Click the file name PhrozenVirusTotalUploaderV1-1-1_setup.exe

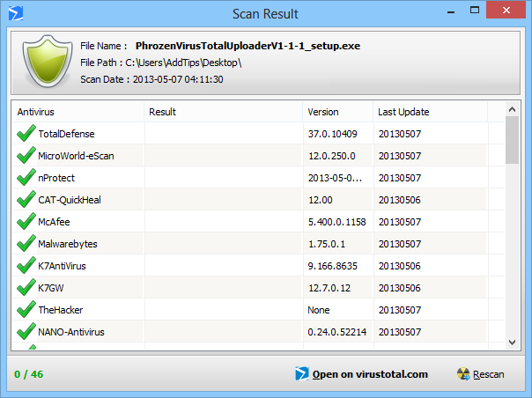pos(248,46)
